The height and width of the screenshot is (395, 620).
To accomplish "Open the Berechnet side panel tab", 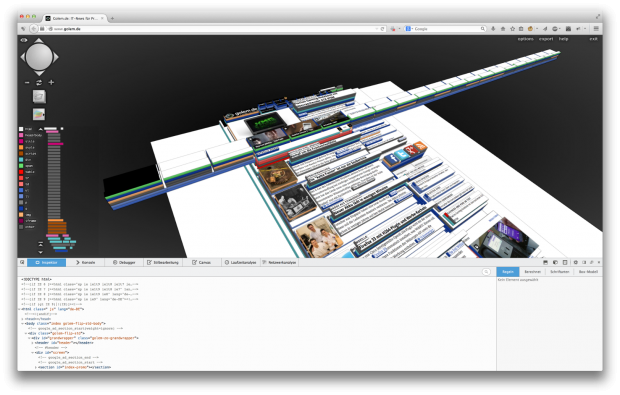I will [x=532, y=272].
